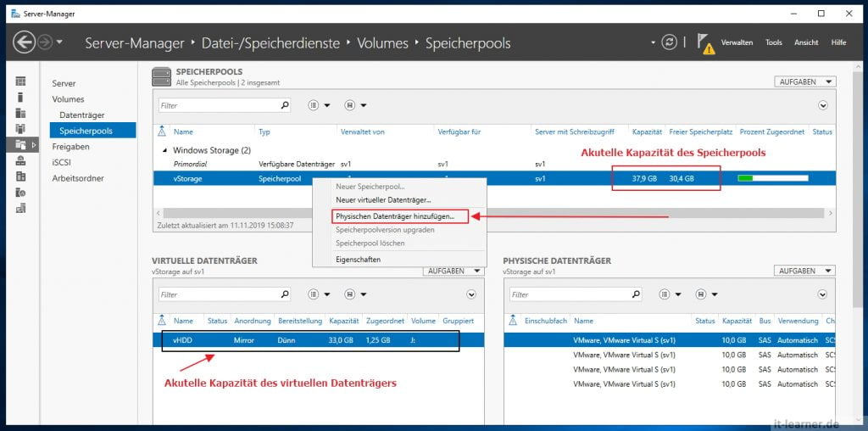Open list view options in Physische Datenträger

coord(670,294)
